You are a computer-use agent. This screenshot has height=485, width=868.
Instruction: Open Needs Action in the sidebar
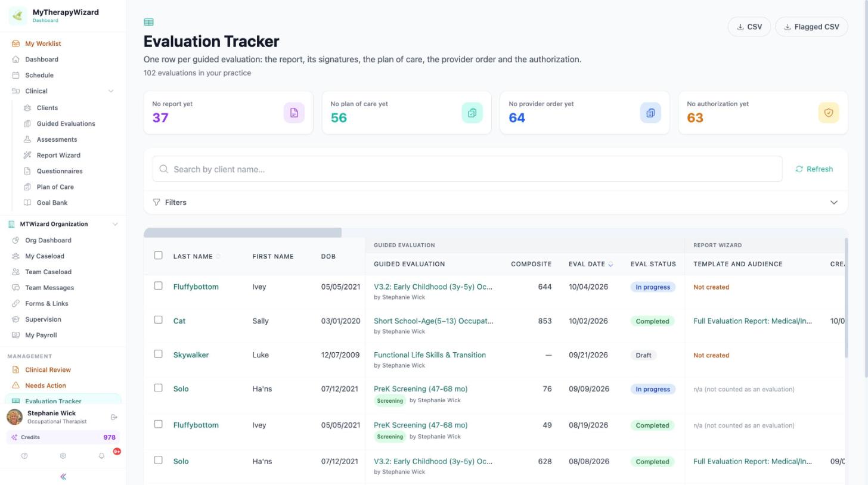[45, 385]
